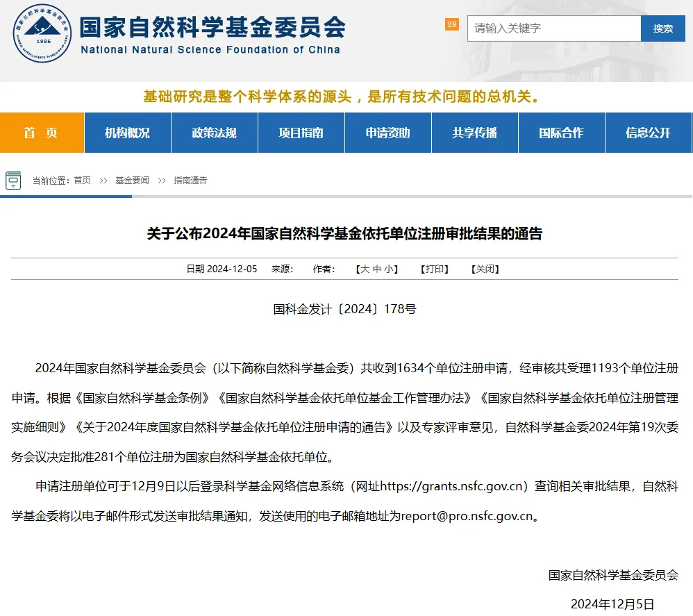Open 指南通告 breadcrumb link
Image resolution: width=693 pixels, height=616 pixels.
click(190, 181)
